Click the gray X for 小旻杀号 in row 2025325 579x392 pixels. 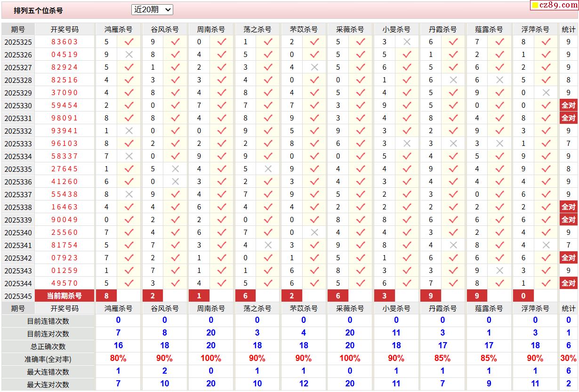(x=407, y=42)
